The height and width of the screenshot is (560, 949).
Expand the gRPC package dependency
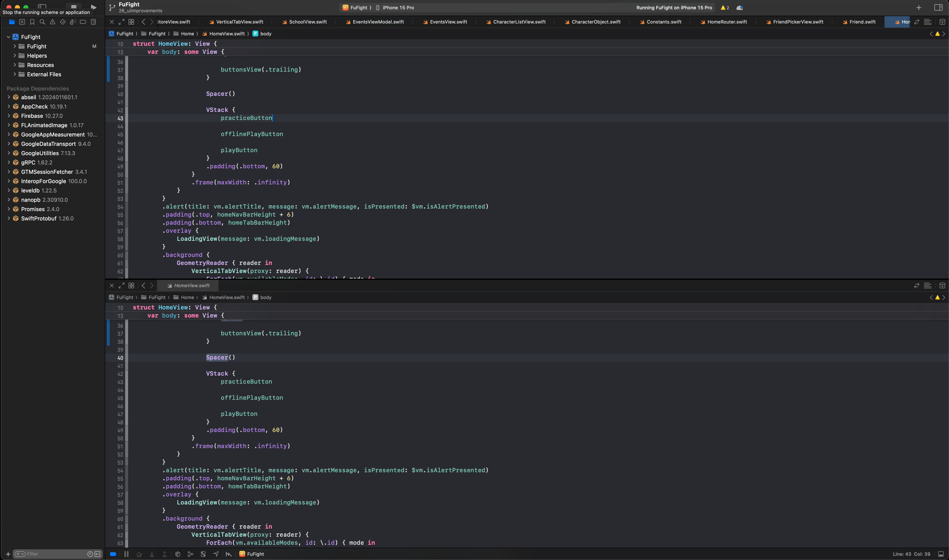[x=9, y=162]
